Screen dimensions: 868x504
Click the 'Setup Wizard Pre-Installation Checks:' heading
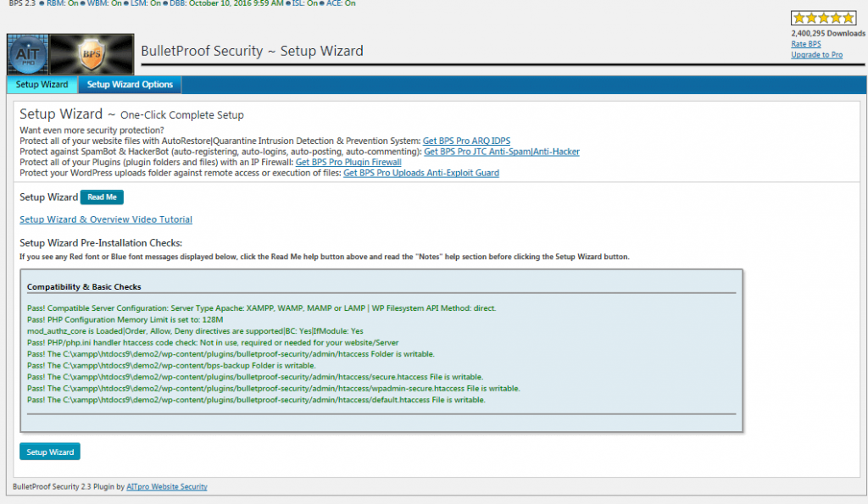(101, 243)
